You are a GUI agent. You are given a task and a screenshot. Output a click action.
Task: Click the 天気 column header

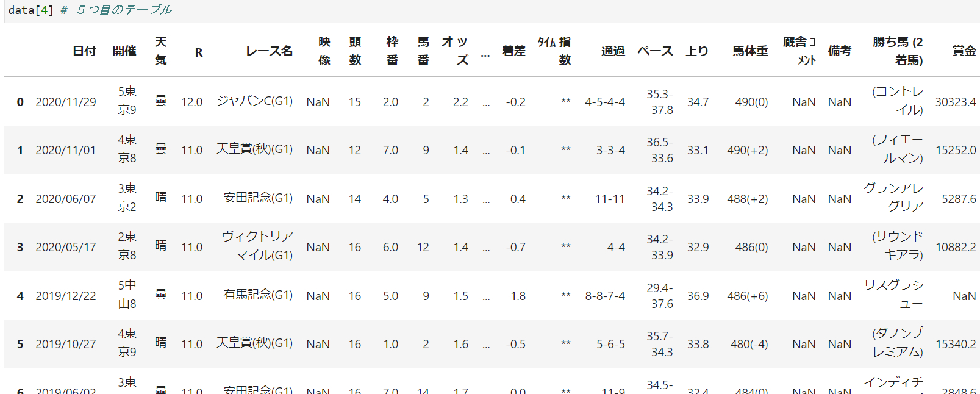[160, 51]
